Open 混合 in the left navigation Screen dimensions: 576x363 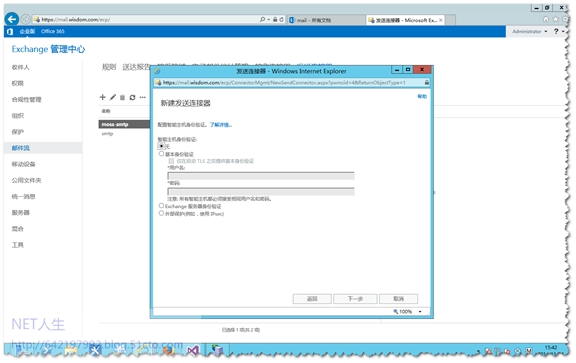[18, 229]
